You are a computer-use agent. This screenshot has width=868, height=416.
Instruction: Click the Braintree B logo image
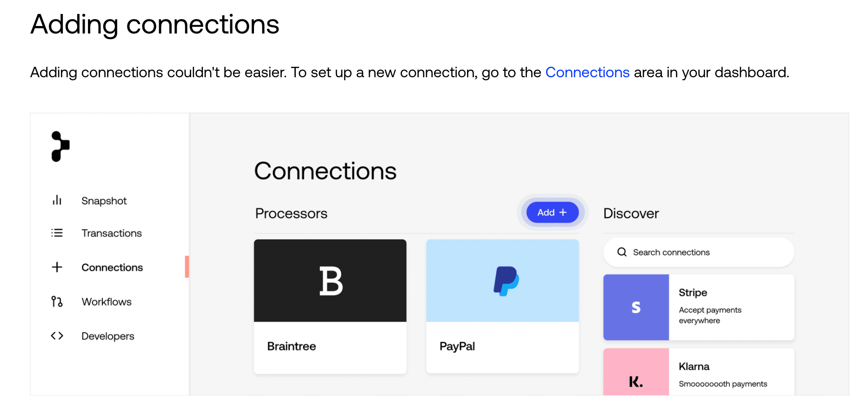click(330, 281)
